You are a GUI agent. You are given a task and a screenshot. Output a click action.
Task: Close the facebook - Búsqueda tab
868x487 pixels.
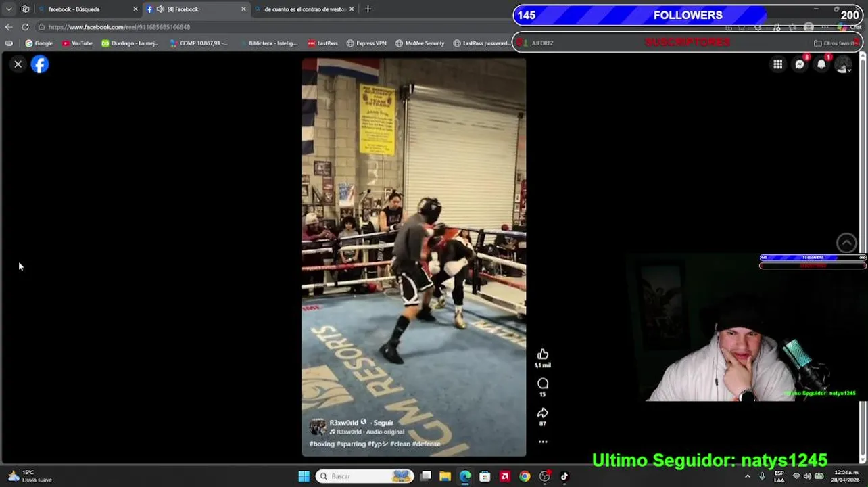pos(135,9)
